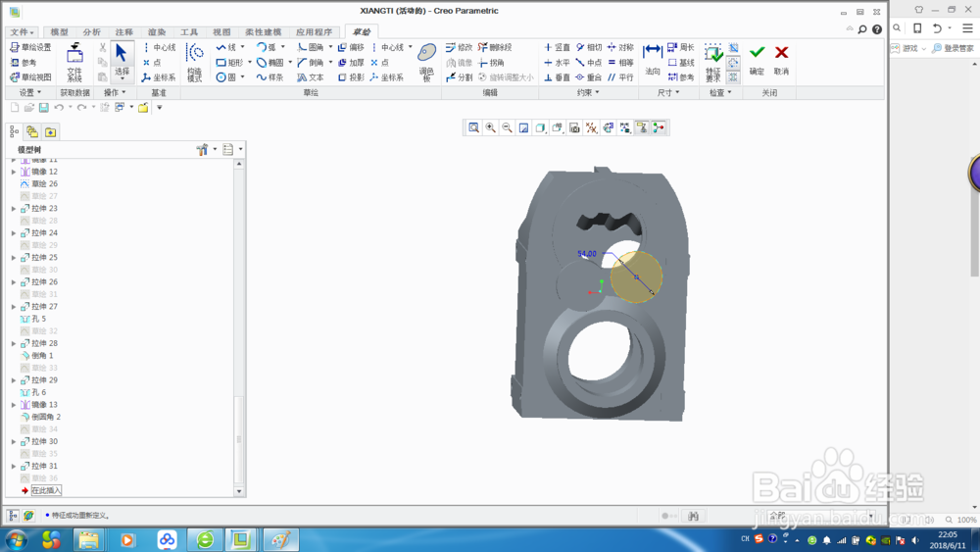Expand the 镜像 13 tree node

[x=14, y=405]
